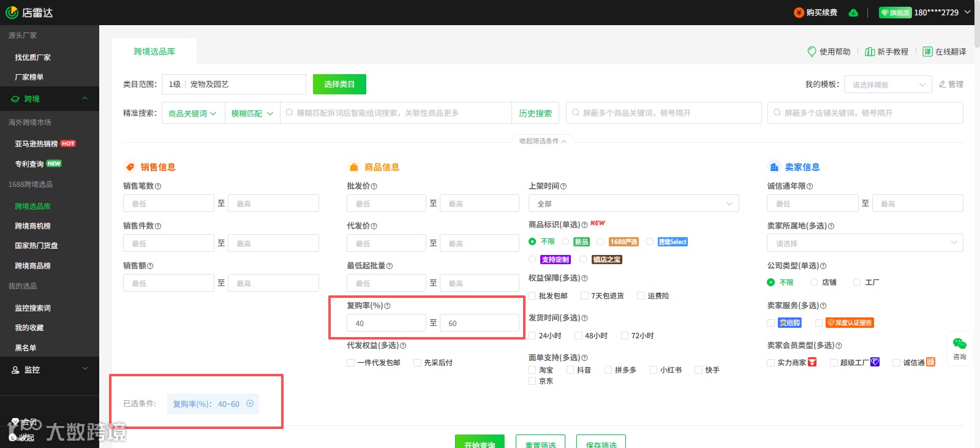This screenshot has height=448, width=980.
Task: Check the 超级工厂 member type checkbox
Action: click(x=834, y=363)
